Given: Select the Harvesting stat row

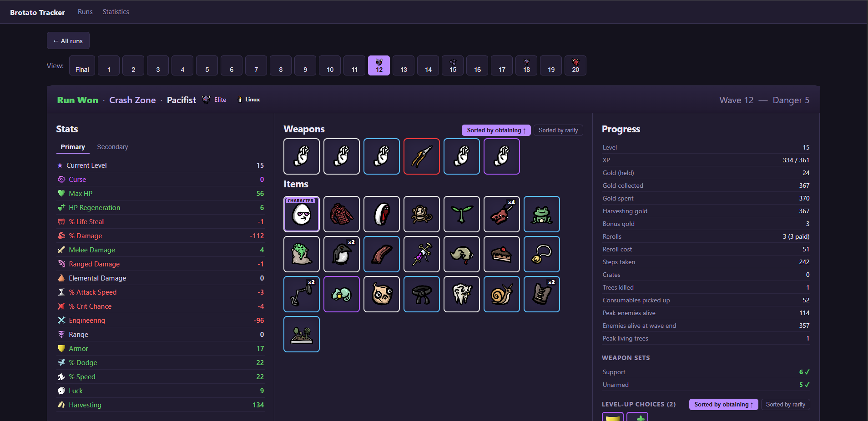Looking at the screenshot, I should (x=161, y=405).
